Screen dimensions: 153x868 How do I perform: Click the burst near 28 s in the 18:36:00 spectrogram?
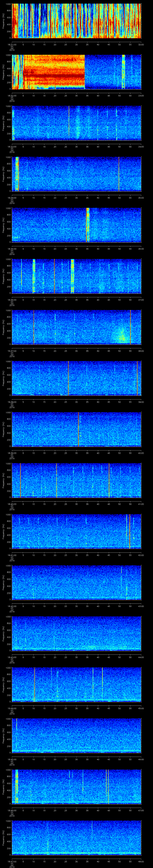(72, 276)
